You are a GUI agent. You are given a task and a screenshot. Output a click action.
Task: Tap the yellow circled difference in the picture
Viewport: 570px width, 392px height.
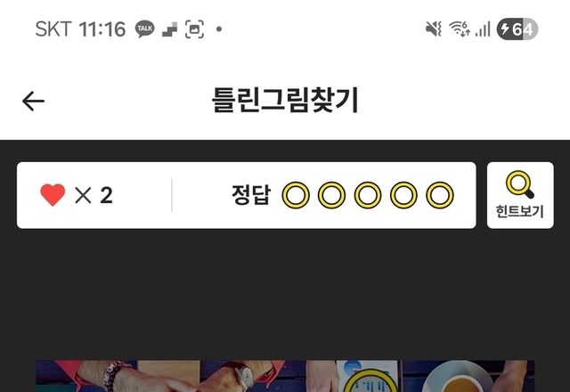370,380
